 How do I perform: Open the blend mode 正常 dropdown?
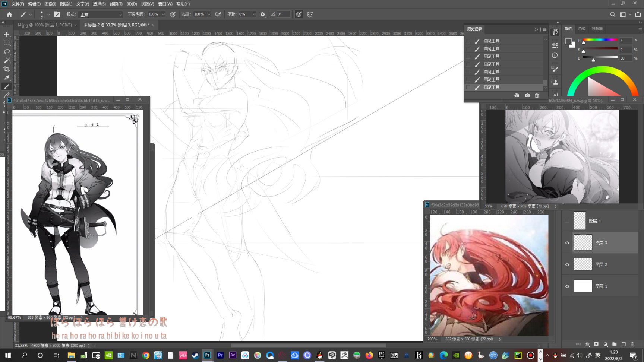101,15
